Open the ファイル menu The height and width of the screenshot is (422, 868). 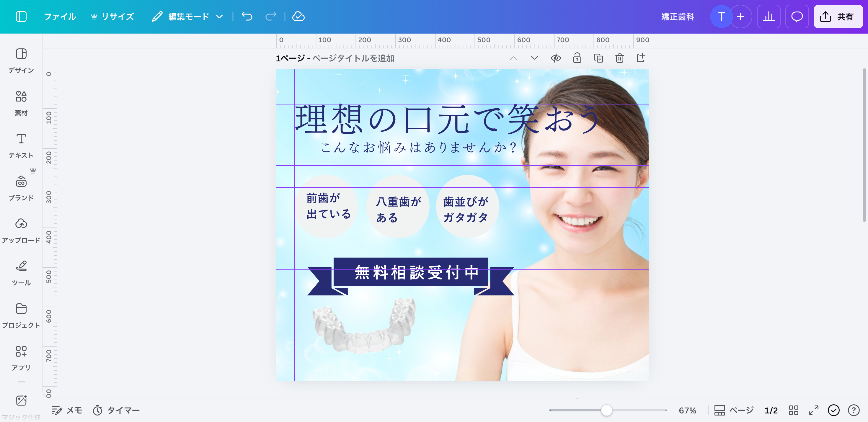pos(60,16)
